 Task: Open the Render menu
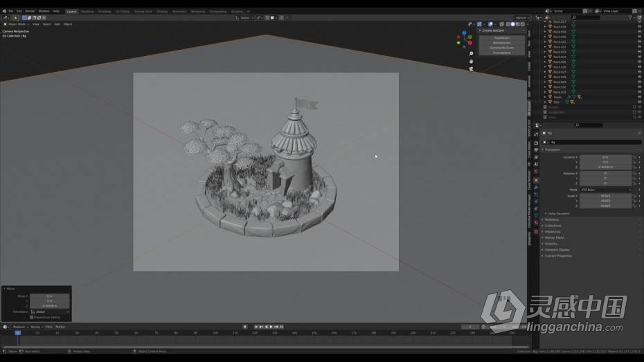[x=30, y=11]
